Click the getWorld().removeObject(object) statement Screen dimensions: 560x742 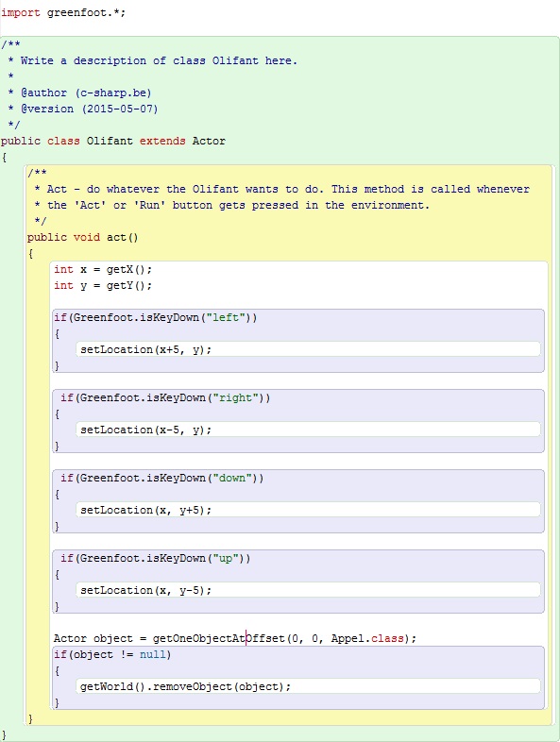click(x=185, y=686)
